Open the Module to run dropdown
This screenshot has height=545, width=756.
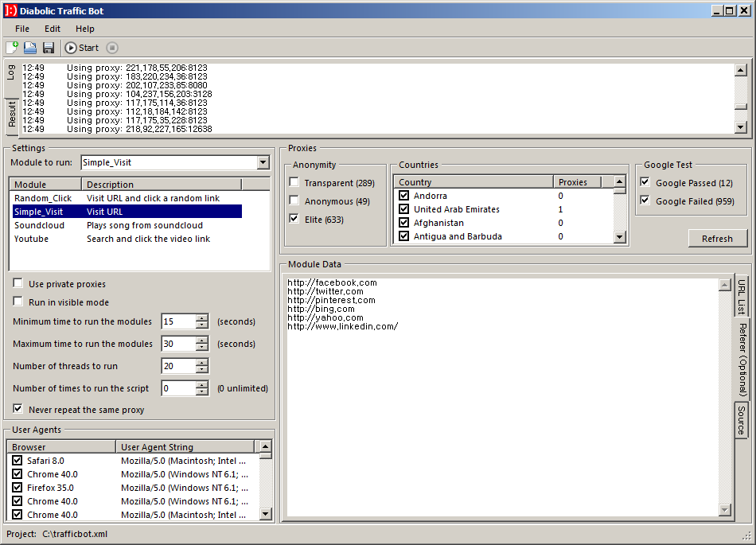point(263,162)
